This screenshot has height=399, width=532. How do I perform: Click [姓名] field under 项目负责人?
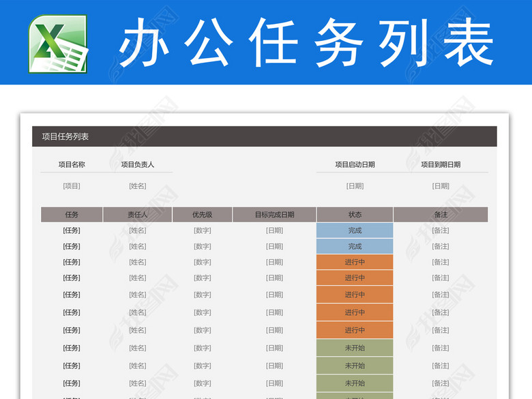(x=137, y=186)
